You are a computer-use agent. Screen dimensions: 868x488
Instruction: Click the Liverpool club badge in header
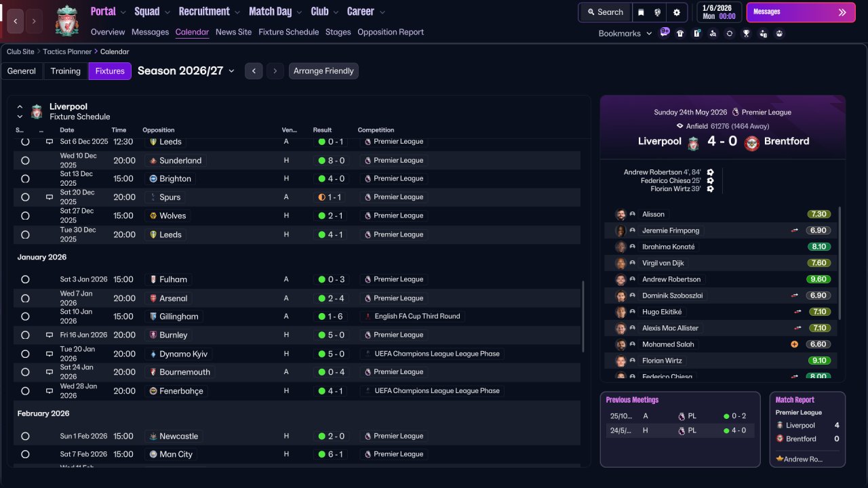[x=66, y=20]
